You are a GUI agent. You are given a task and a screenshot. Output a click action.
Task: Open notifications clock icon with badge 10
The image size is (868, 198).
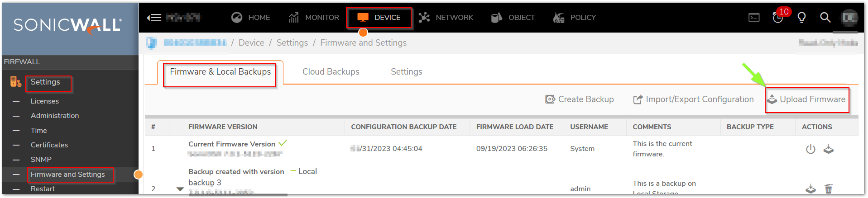click(778, 18)
